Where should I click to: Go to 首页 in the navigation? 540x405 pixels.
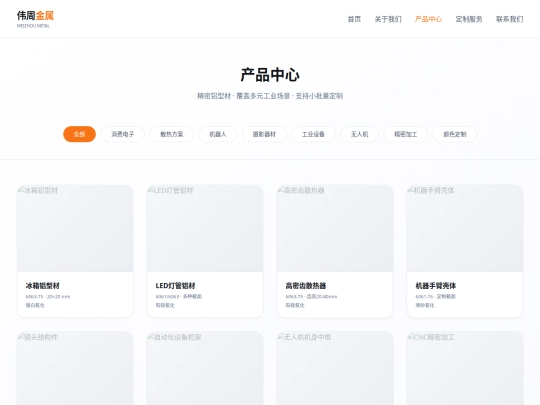coord(354,19)
